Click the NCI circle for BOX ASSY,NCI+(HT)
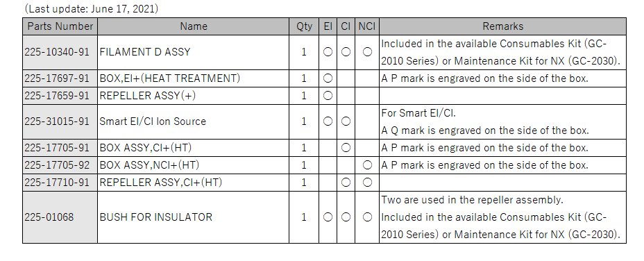Screen dimensions: 644x261 (x=367, y=165)
